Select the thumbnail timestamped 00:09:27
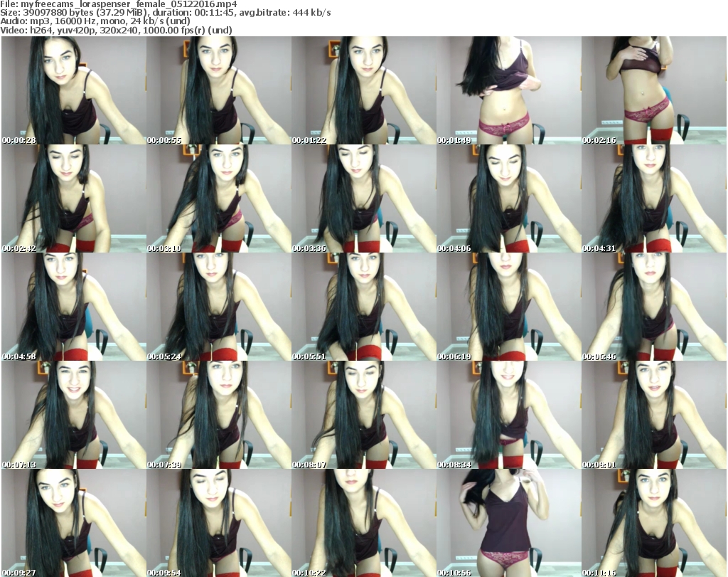The width and height of the screenshot is (728, 577). click(x=73, y=523)
